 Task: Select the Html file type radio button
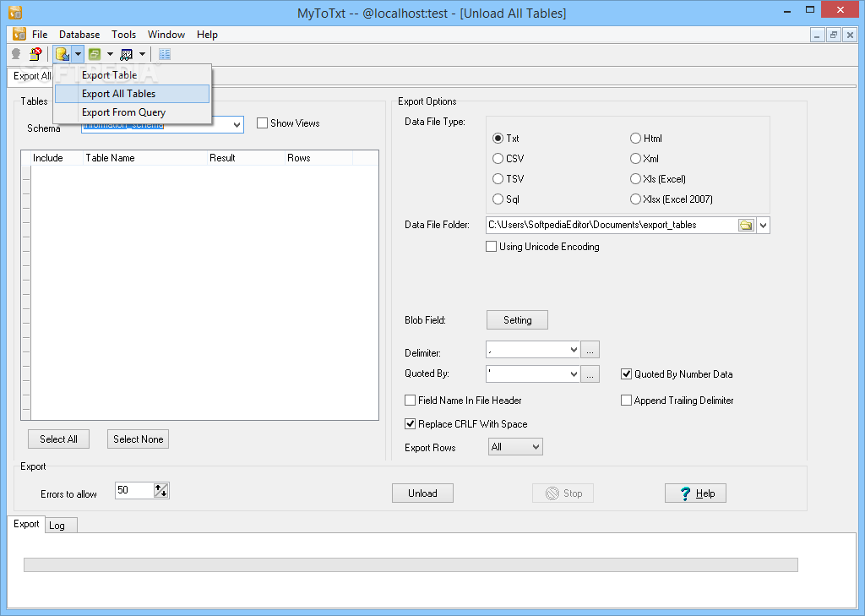click(x=635, y=138)
